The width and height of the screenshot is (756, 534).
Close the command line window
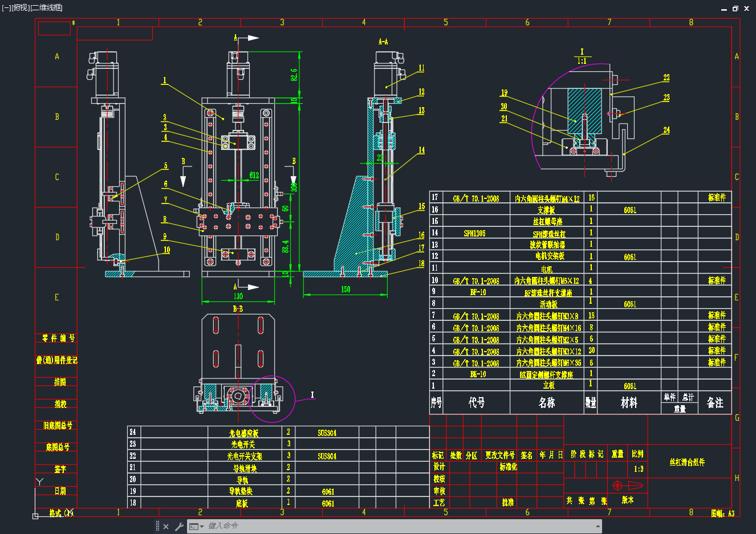tap(166, 527)
